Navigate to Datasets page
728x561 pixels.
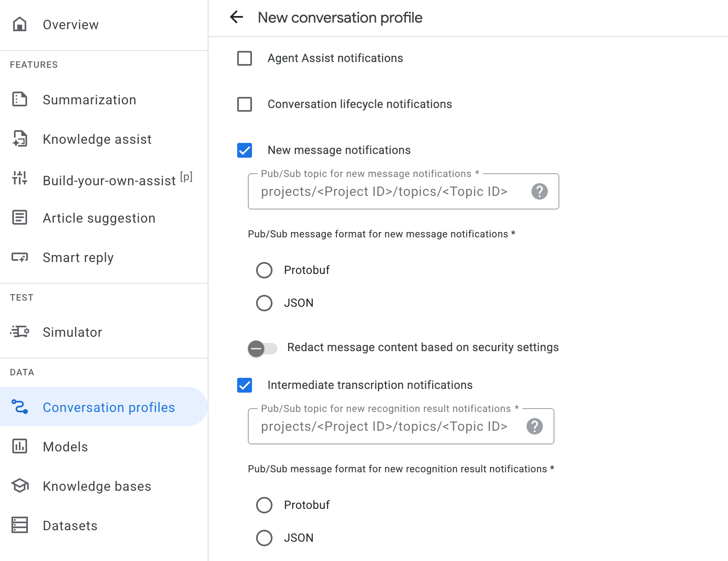[70, 526]
